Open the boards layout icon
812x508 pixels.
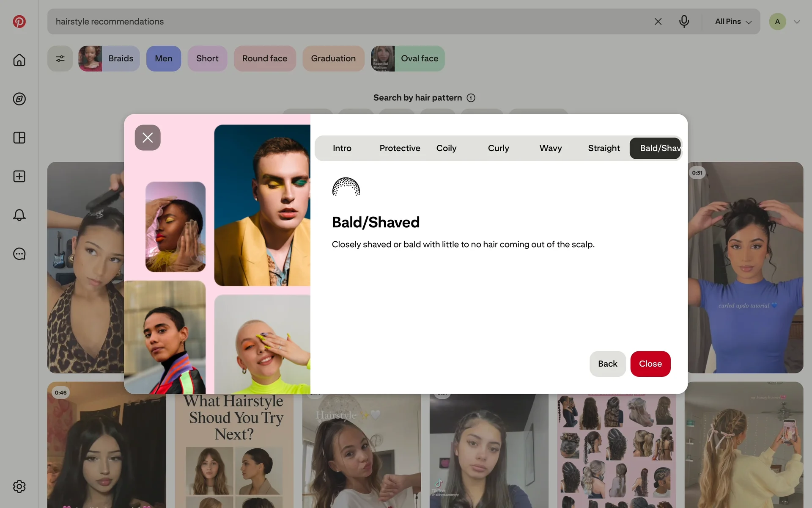coord(19,138)
